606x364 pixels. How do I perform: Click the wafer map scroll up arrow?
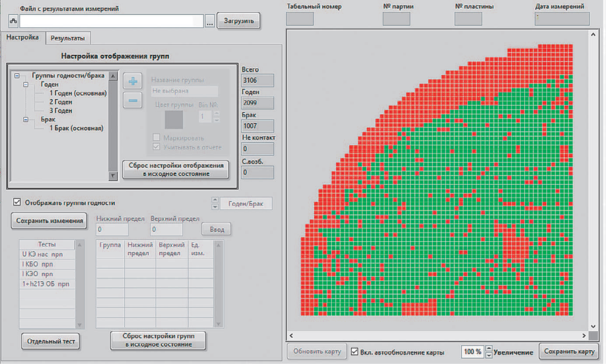[593, 35]
